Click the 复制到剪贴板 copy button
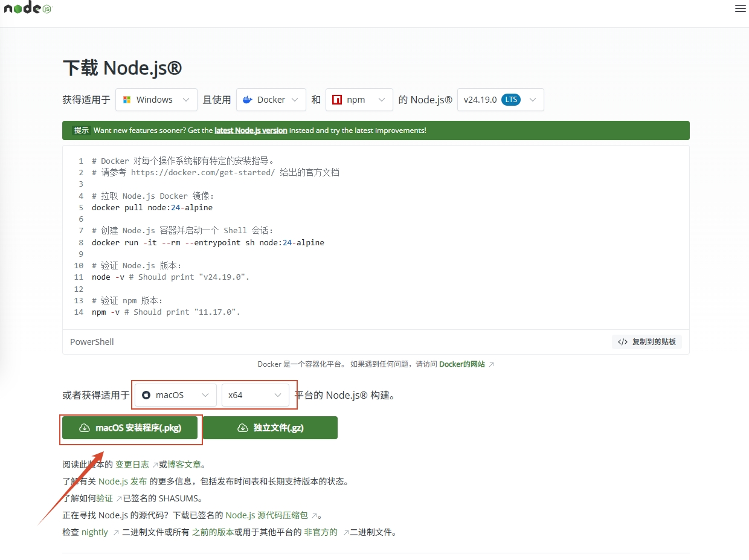749x560 pixels. 647,342
